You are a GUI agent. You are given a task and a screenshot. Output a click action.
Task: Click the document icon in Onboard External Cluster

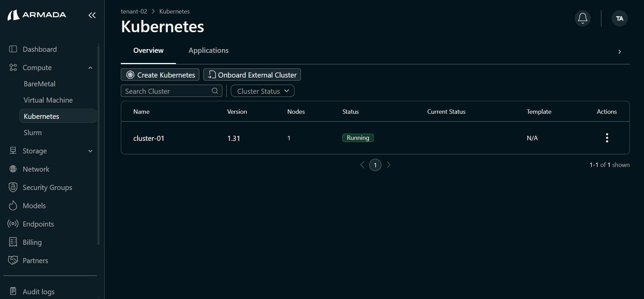(x=212, y=75)
